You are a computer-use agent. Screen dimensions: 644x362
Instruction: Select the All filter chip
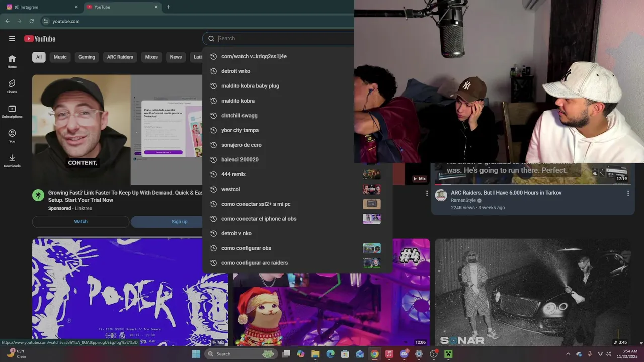point(39,57)
